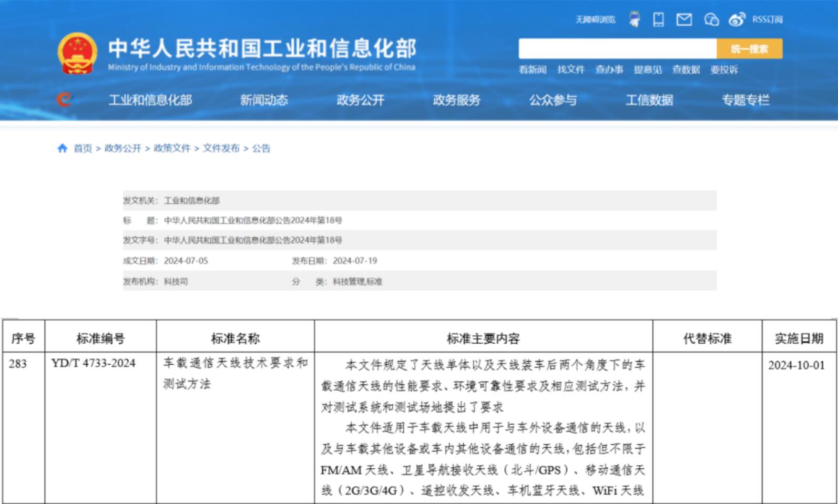Click the 标准编号 column header

click(x=100, y=338)
